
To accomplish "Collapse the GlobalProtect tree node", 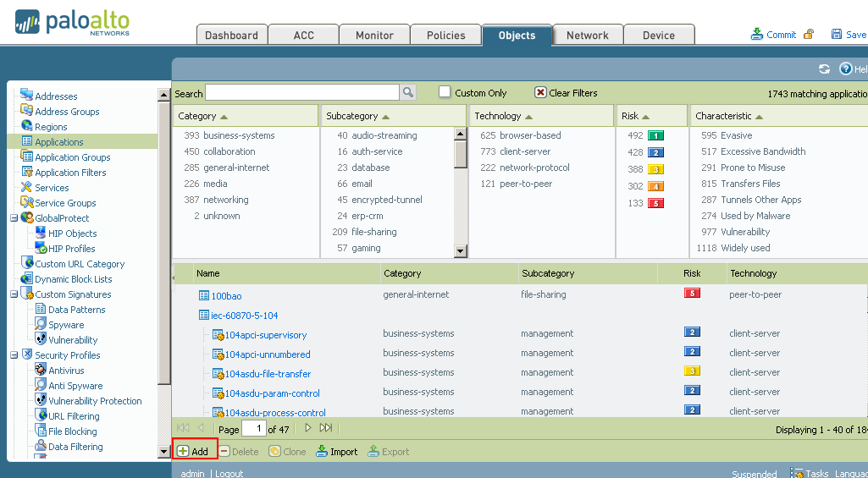I will click(14, 218).
